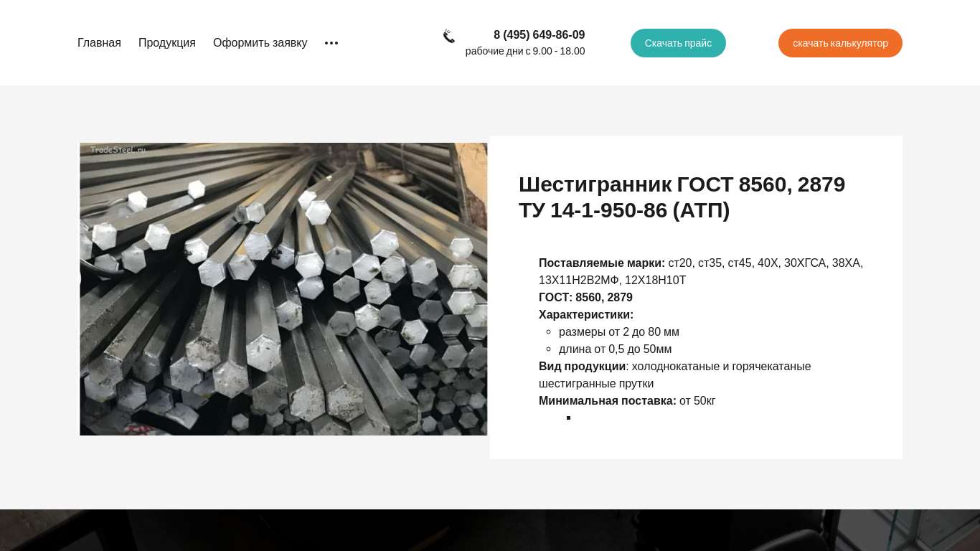
Task: Click the TradeSteel.ru watermark on the photo
Action: (118, 150)
